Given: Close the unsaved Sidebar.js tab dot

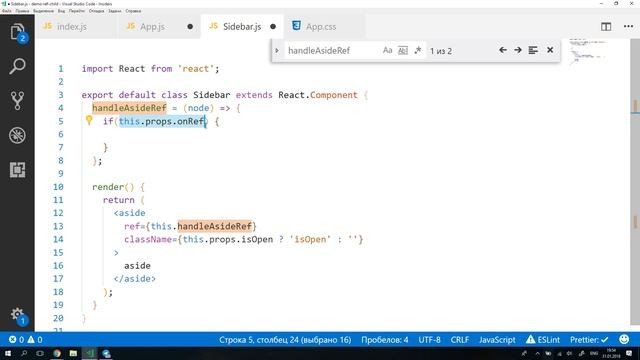Looking at the screenshot, I should 273,27.
